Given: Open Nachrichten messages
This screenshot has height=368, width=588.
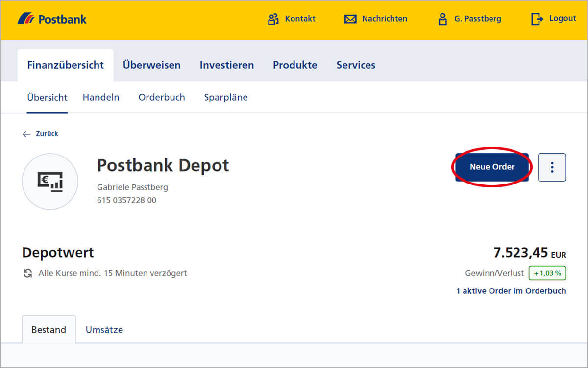Looking at the screenshot, I should point(384,19).
